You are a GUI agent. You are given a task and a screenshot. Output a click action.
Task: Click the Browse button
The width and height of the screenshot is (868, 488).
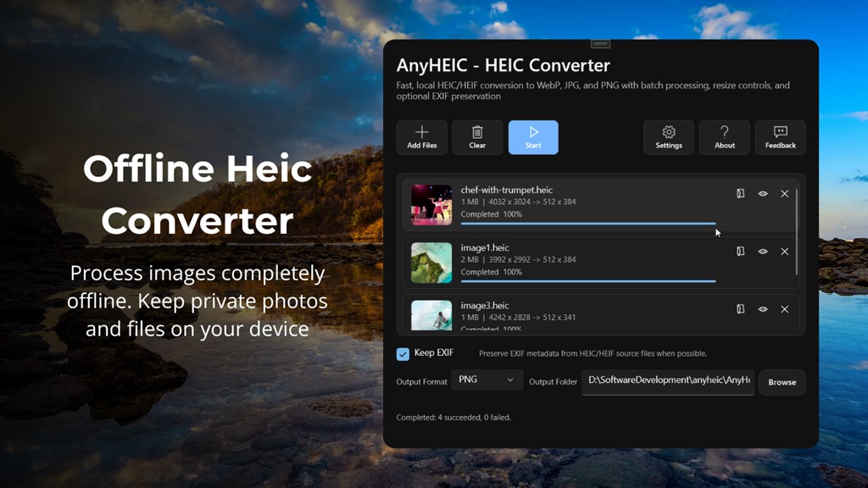tap(782, 382)
